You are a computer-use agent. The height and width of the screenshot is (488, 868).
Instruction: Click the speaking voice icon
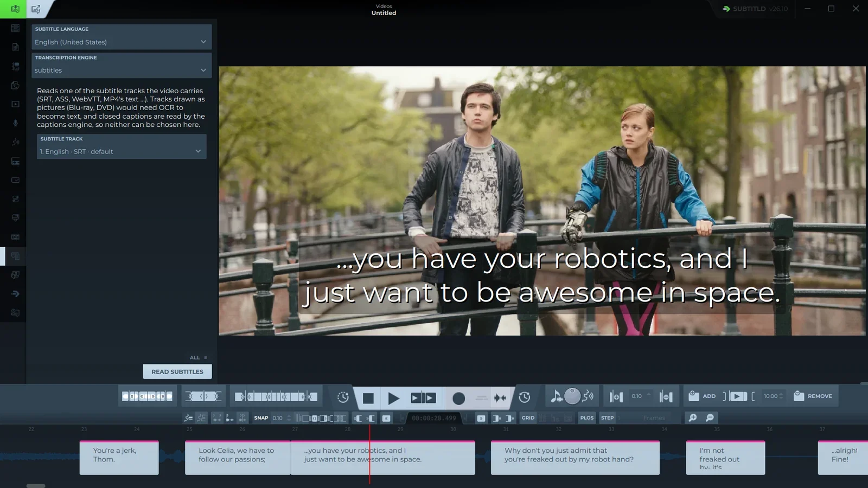pos(588,396)
